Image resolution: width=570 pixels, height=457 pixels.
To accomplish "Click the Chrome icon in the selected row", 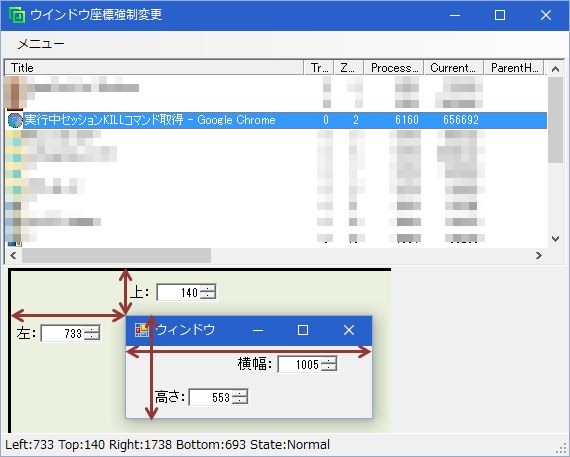I will (15, 120).
